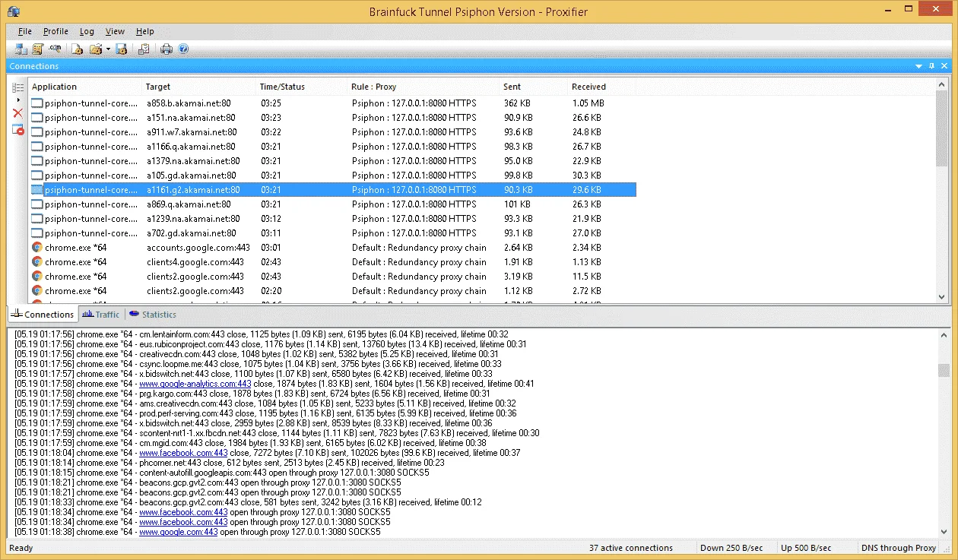Select the a1379.na.akamai.net:80 target cell
This screenshot has width=958, height=560.
[193, 161]
